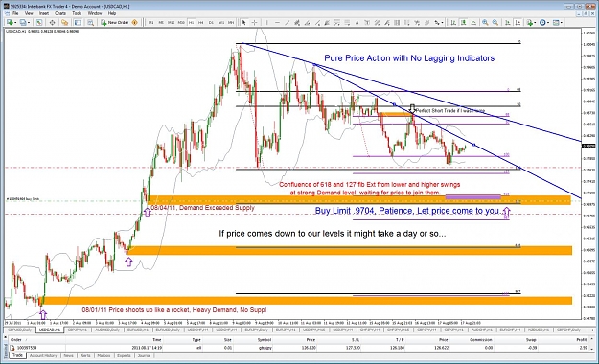This screenshot has width=599, height=364.
Task: Zoom in on the chart
Action: 485,23
